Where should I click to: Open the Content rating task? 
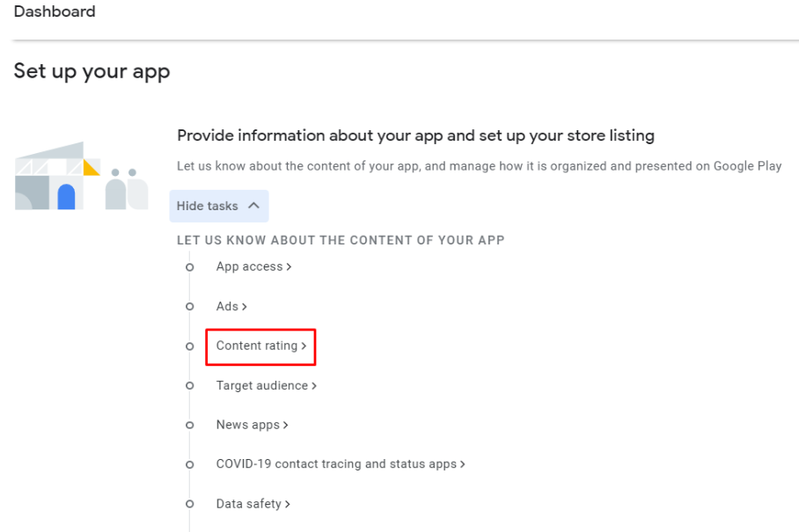click(260, 346)
